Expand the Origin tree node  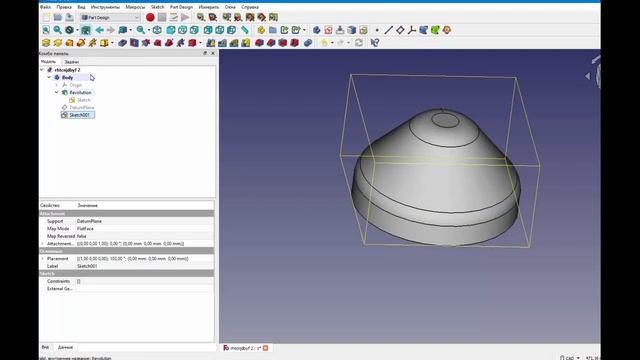point(57,85)
